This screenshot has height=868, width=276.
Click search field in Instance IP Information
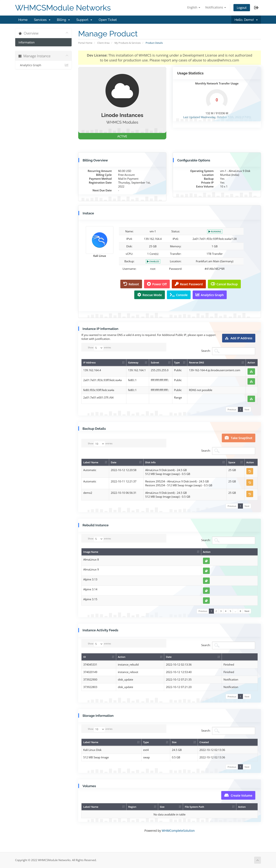234,351
